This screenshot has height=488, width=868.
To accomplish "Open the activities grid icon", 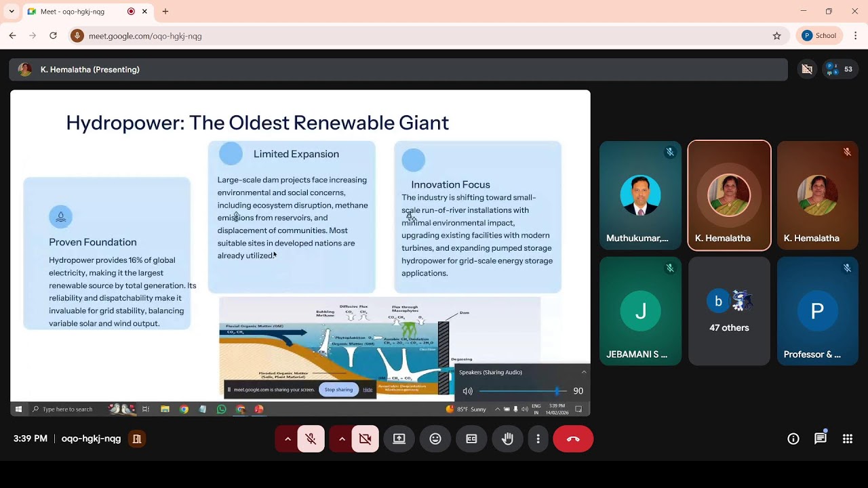I will point(848,439).
